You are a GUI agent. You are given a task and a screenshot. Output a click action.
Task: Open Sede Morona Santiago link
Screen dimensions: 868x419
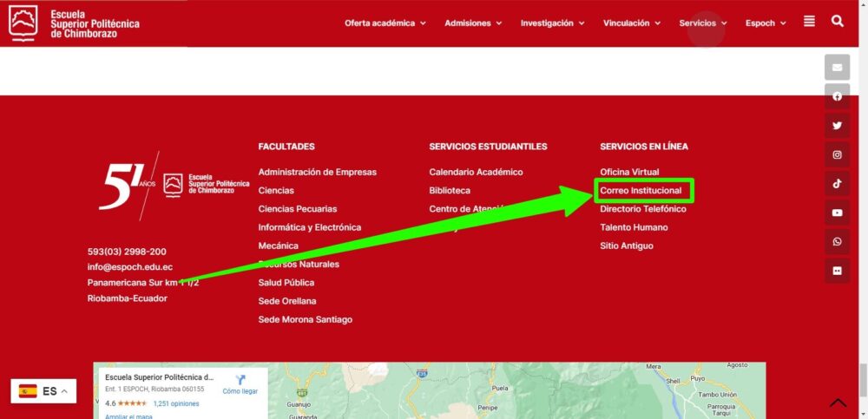pos(305,319)
